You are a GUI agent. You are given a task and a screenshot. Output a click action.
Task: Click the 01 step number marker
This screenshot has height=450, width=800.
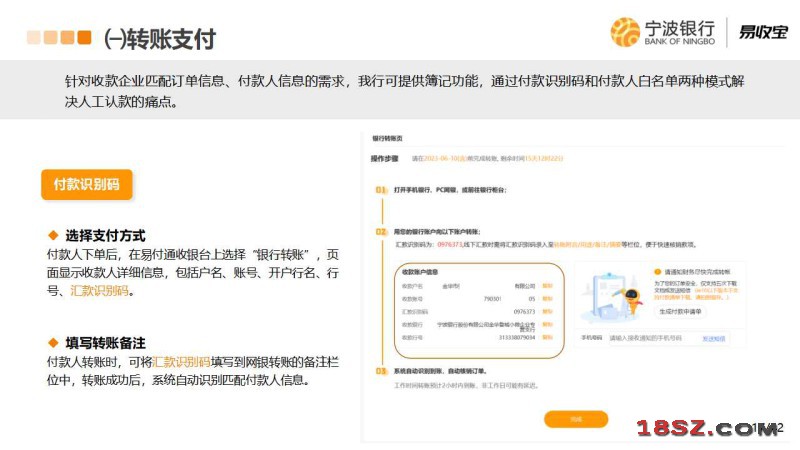(381, 189)
